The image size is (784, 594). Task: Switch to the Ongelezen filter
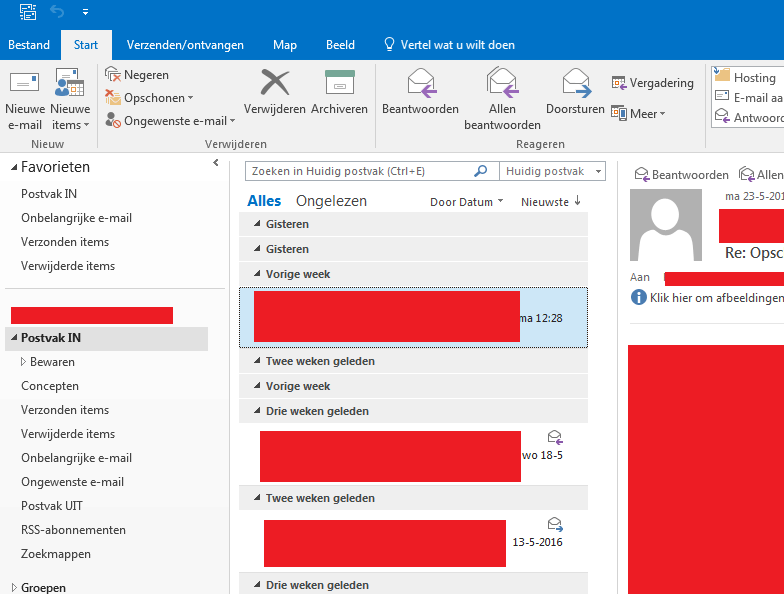pyautogui.click(x=331, y=201)
